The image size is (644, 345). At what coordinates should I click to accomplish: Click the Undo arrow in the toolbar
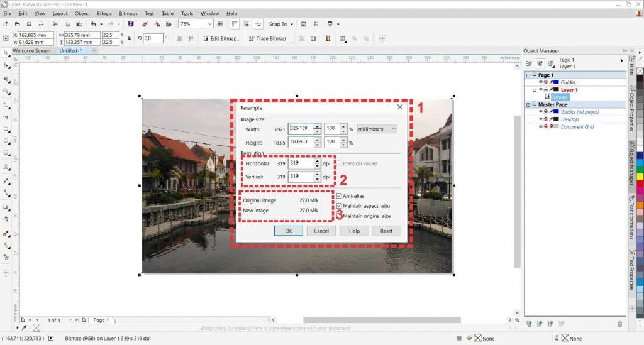93,24
